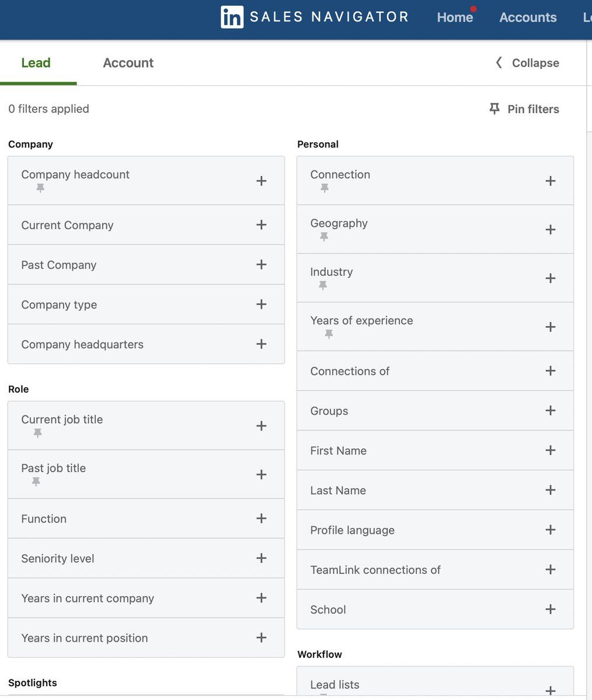Toggle pin on Industry filter

tap(323, 285)
